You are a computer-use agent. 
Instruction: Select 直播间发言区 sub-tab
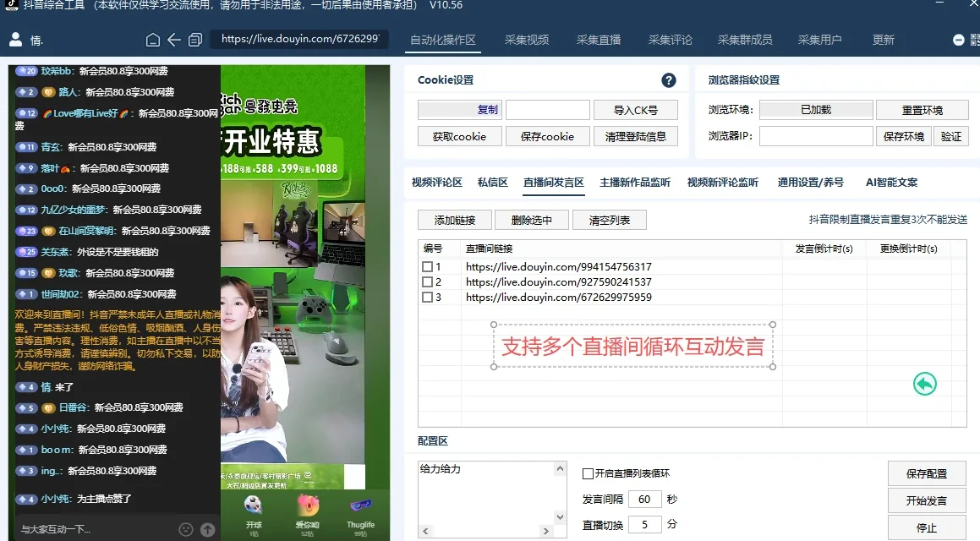point(554,183)
